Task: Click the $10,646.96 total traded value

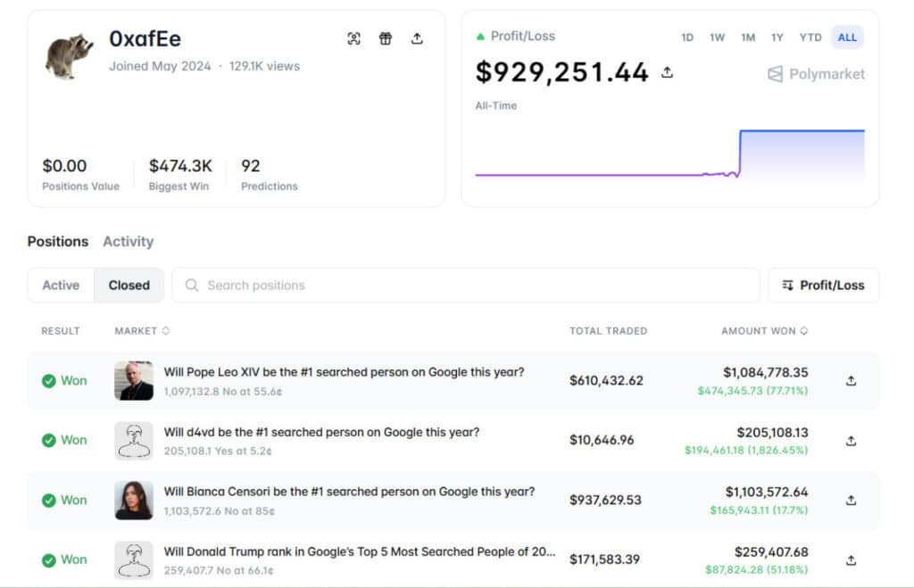Action: pyautogui.click(x=602, y=440)
